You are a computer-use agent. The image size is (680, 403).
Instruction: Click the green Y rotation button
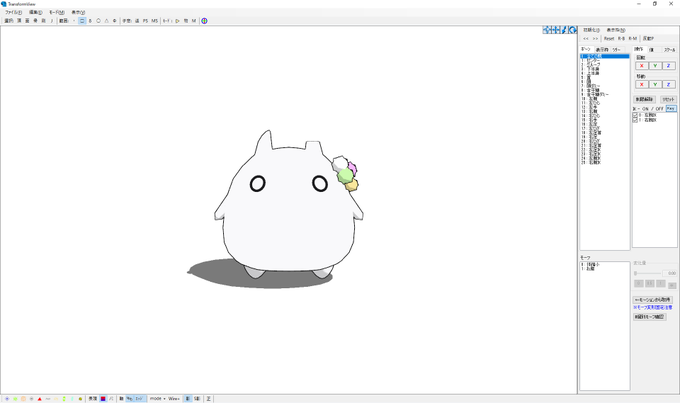[x=655, y=66]
